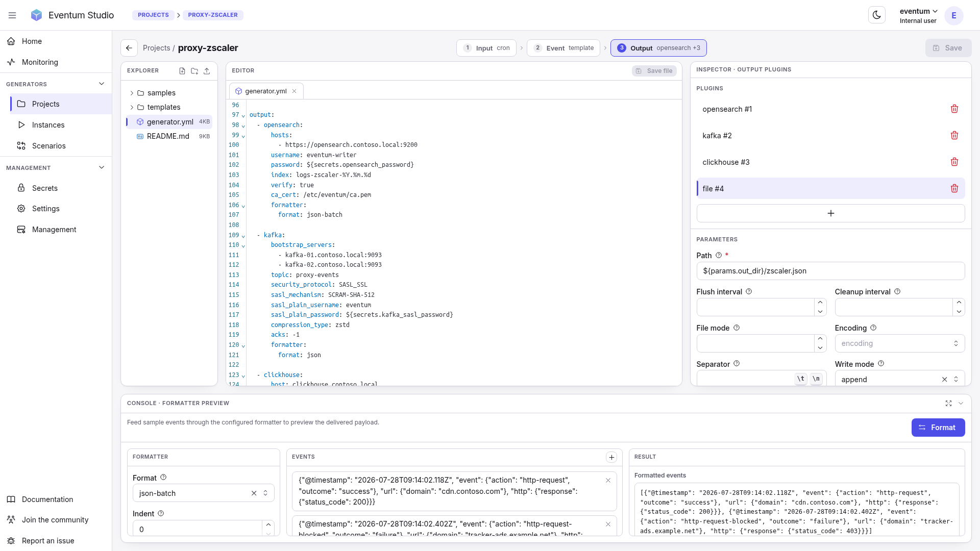Select kafka #2 plugin
This screenshot has height=551, width=980.
pyautogui.click(x=830, y=136)
